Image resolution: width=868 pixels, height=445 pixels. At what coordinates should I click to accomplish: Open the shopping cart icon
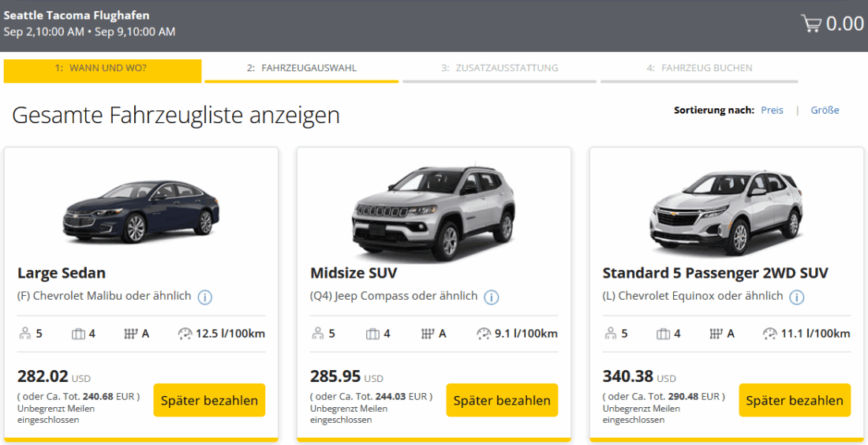coord(810,24)
